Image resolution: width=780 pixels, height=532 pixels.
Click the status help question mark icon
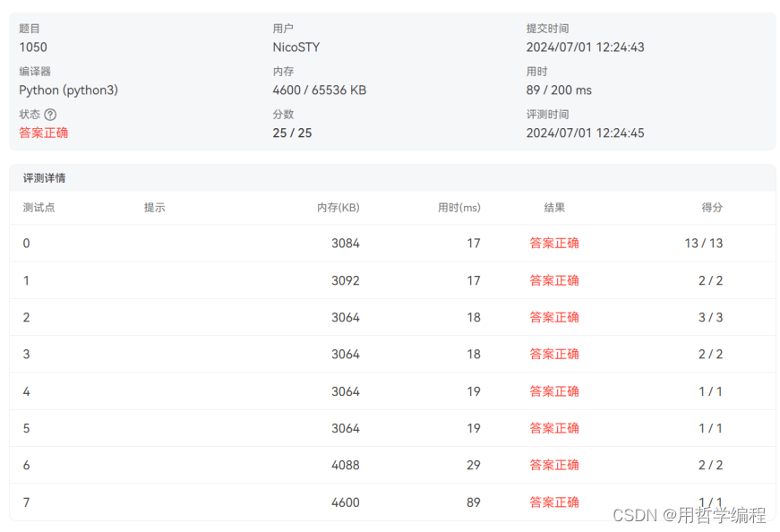50,115
